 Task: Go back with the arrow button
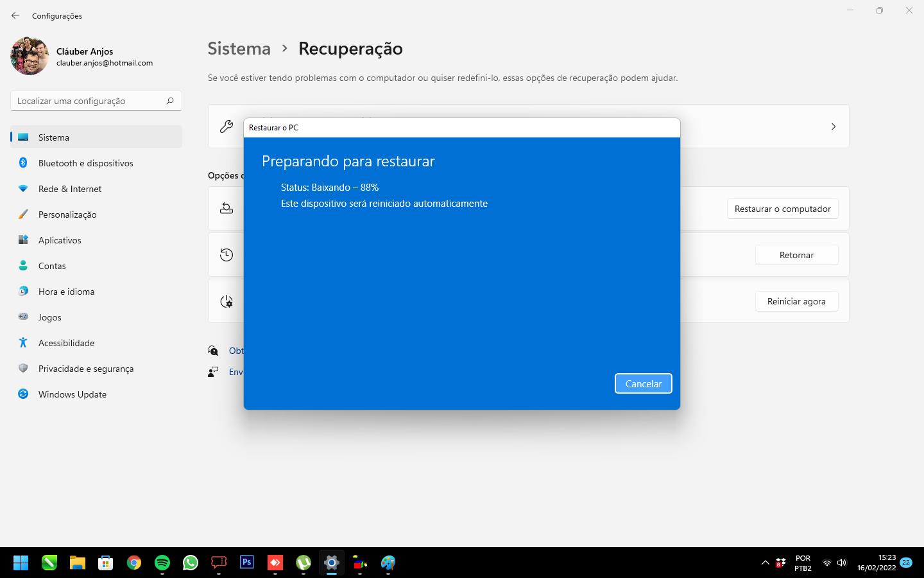[15, 15]
